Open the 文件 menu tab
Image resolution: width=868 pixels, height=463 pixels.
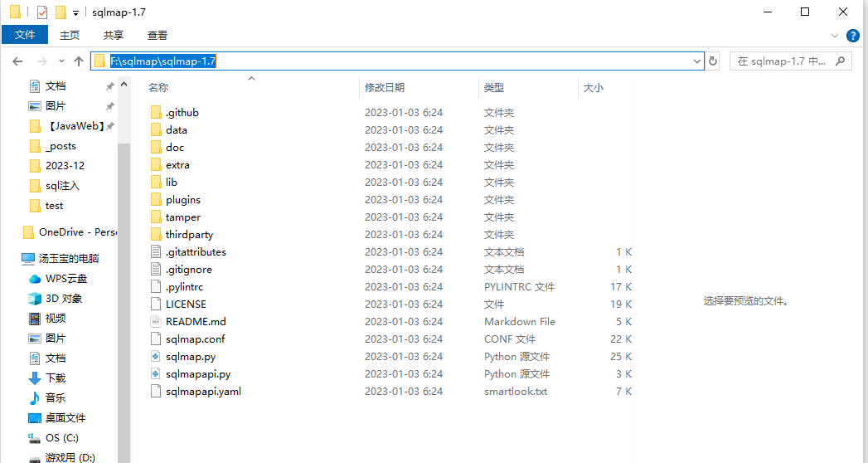pyautogui.click(x=25, y=35)
